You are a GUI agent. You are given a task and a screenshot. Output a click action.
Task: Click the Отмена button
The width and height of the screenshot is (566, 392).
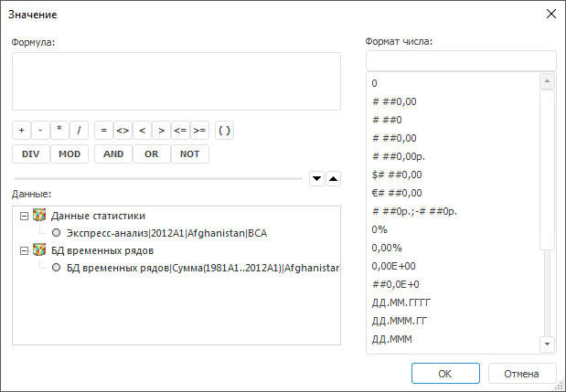tap(522, 373)
